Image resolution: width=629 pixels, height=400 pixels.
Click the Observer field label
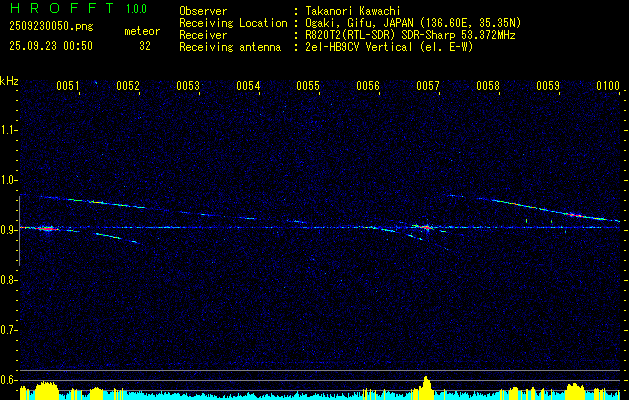(203, 11)
